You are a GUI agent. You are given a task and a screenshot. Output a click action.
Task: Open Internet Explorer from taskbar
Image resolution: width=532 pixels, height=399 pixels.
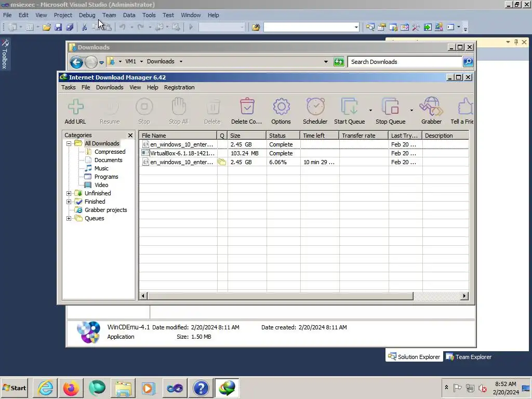[46, 388]
